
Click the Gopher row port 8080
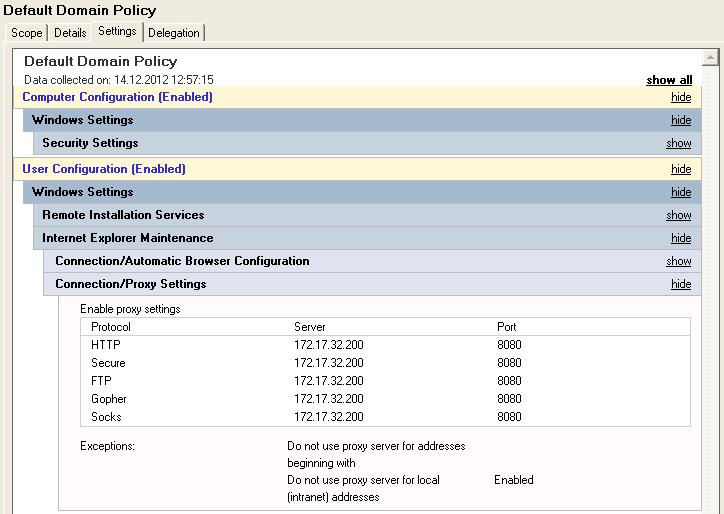click(x=509, y=399)
